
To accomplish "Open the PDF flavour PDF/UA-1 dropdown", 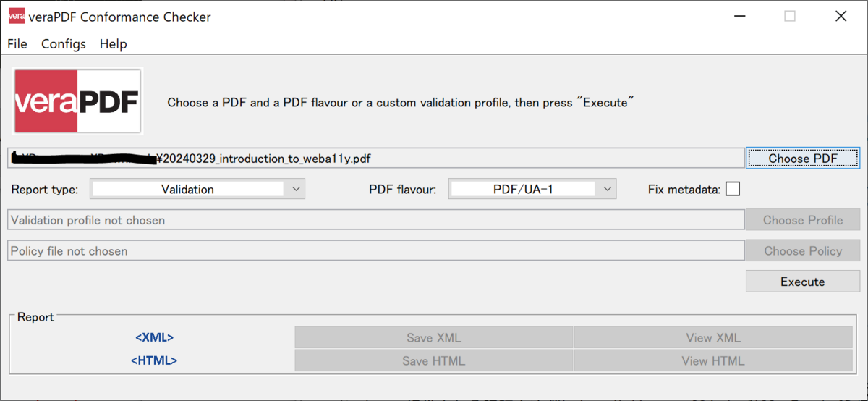I will (532, 190).
